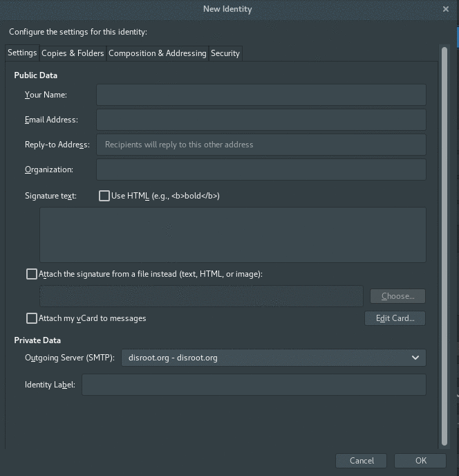Image resolution: width=459 pixels, height=476 pixels.
Task: Switch to the Security tab
Action: pos(225,53)
